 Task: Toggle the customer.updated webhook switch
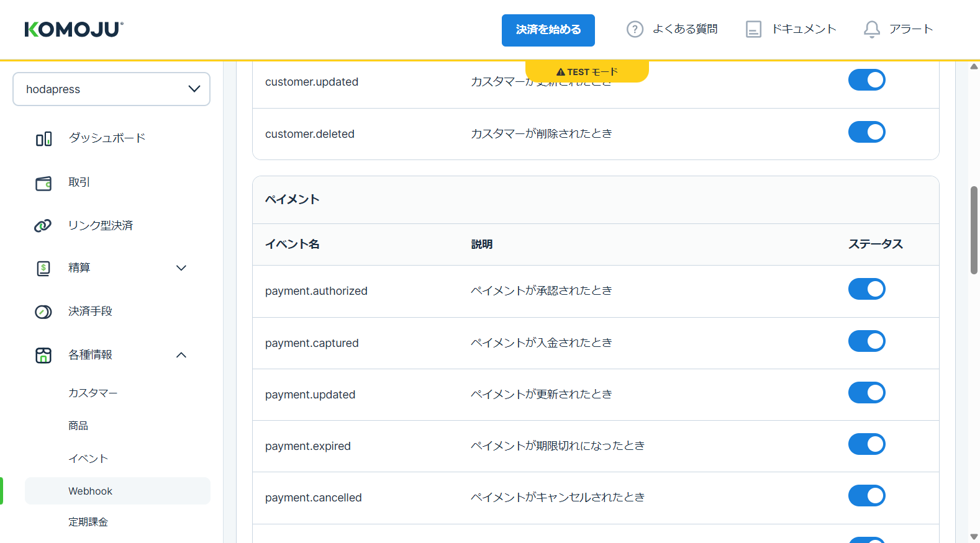coord(867,80)
